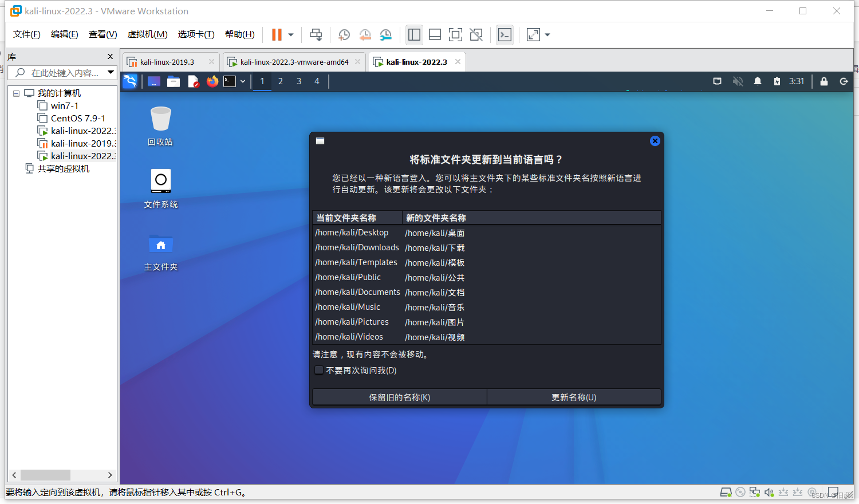Open the notifications bell icon
The width and height of the screenshot is (859, 504).
pos(758,81)
